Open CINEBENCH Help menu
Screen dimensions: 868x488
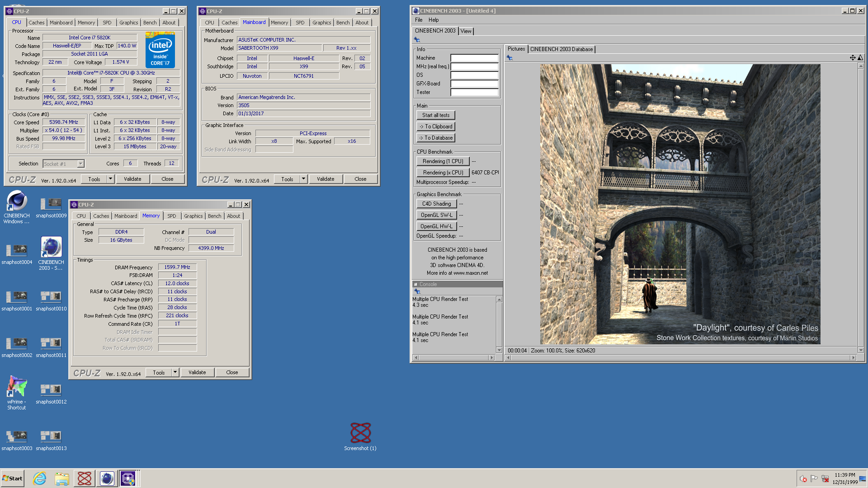click(x=434, y=20)
